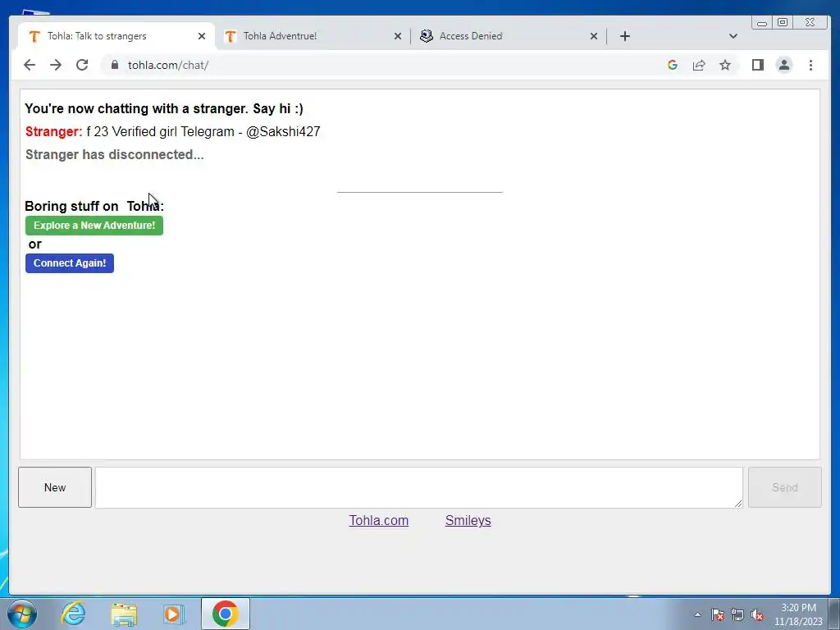This screenshot has width=840, height=630.
Task: Select the Tohla: Talk to strangers tab
Action: click(x=115, y=36)
